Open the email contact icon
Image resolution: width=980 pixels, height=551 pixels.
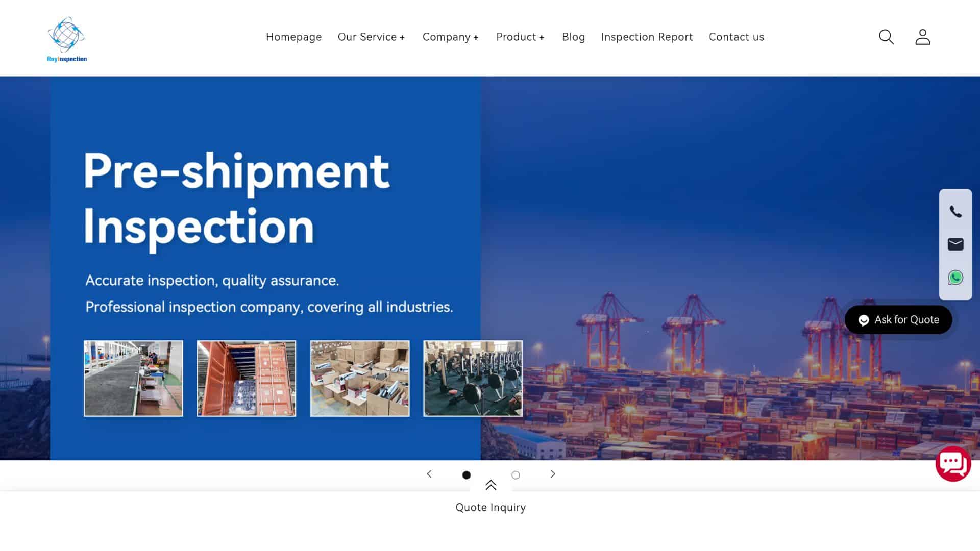pos(955,244)
